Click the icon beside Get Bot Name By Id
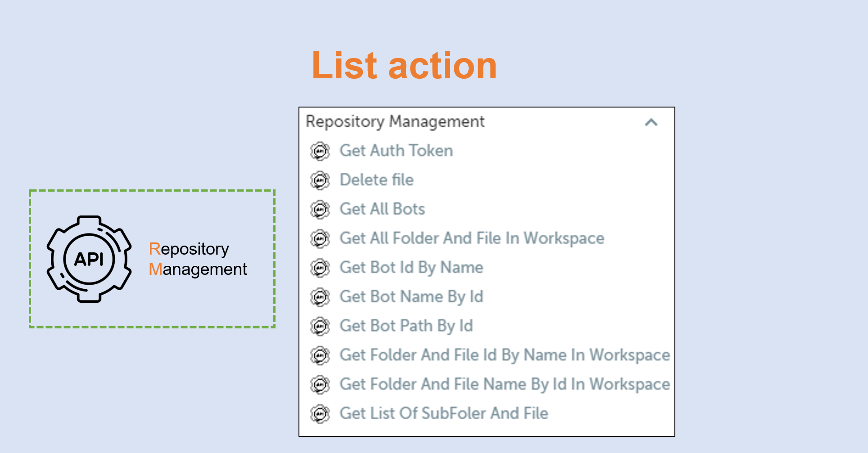This screenshot has height=453, width=868. (x=320, y=297)
